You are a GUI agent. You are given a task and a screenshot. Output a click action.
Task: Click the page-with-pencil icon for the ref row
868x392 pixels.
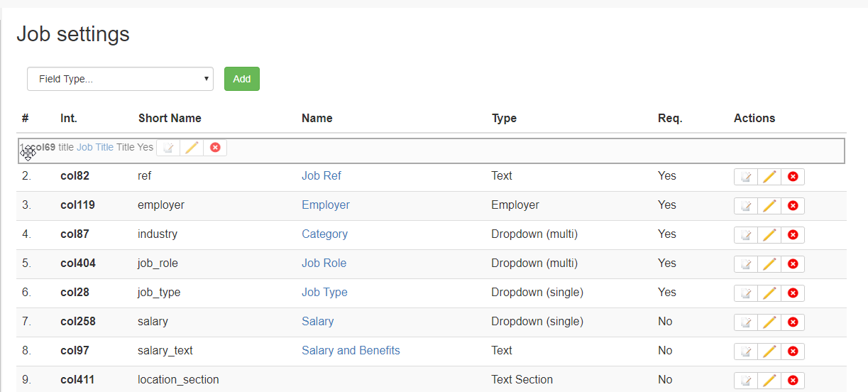pyautogui.click(x=746, y=177)
